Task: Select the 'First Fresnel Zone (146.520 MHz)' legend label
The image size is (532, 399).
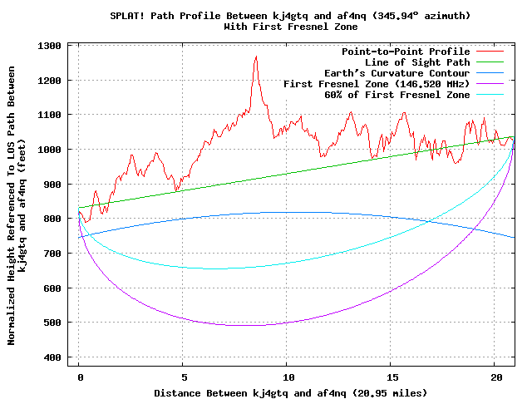Action: [x=377, y=84]
